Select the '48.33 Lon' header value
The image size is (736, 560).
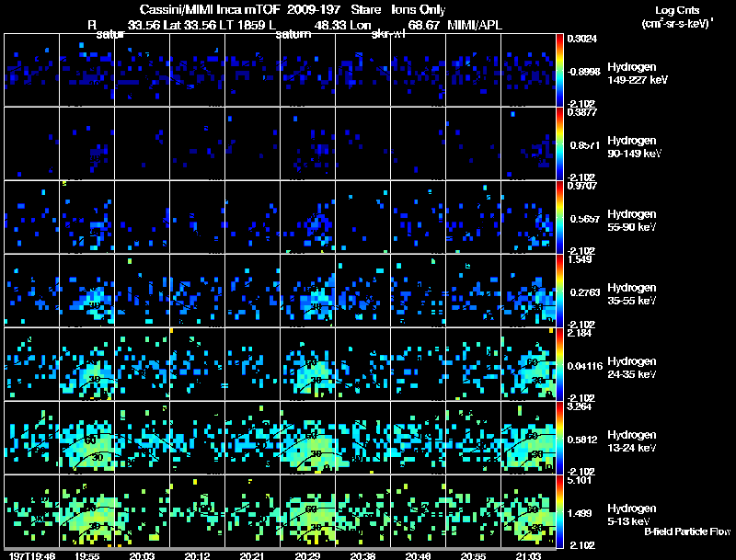click(342, 26)
